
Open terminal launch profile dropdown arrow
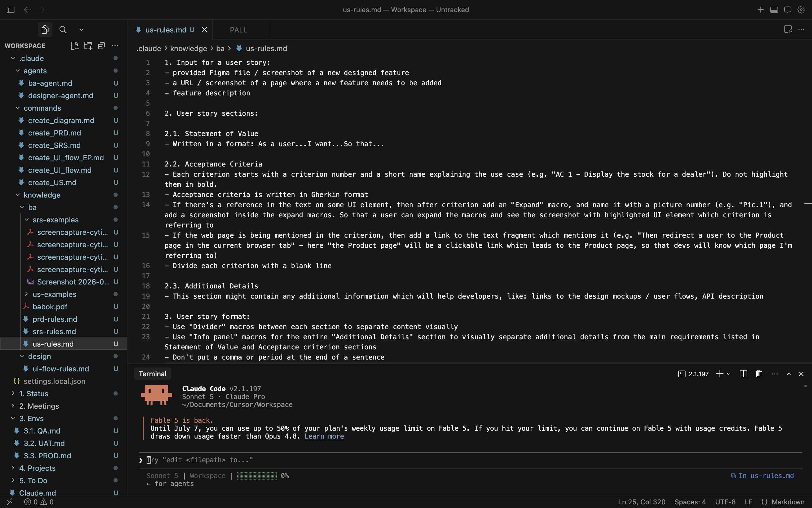(x=729, y=374)
